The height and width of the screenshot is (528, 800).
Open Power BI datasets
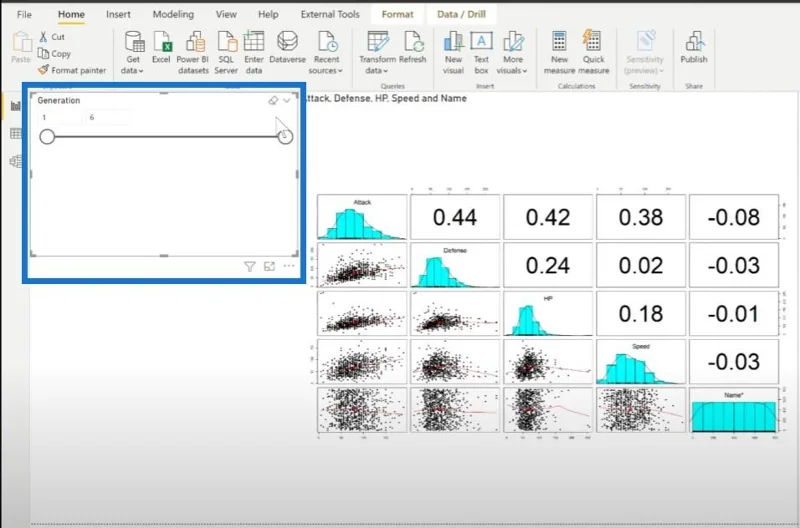(x=193, y=53)
